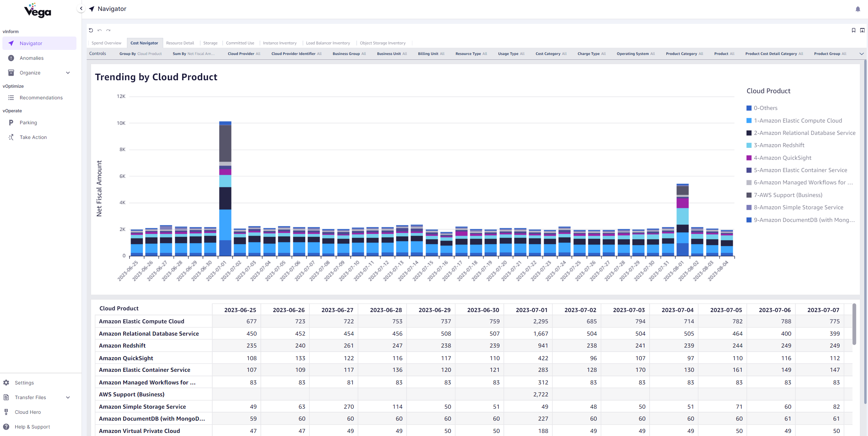The height and width of the screenshot is (436, 868).
Task: Click the Anomalies alert icon
Action: (x=11, y=58)
